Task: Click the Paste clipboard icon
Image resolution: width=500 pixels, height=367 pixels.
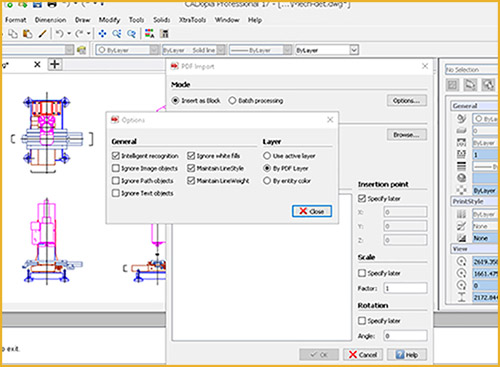Action: click(x=28, y=34)
